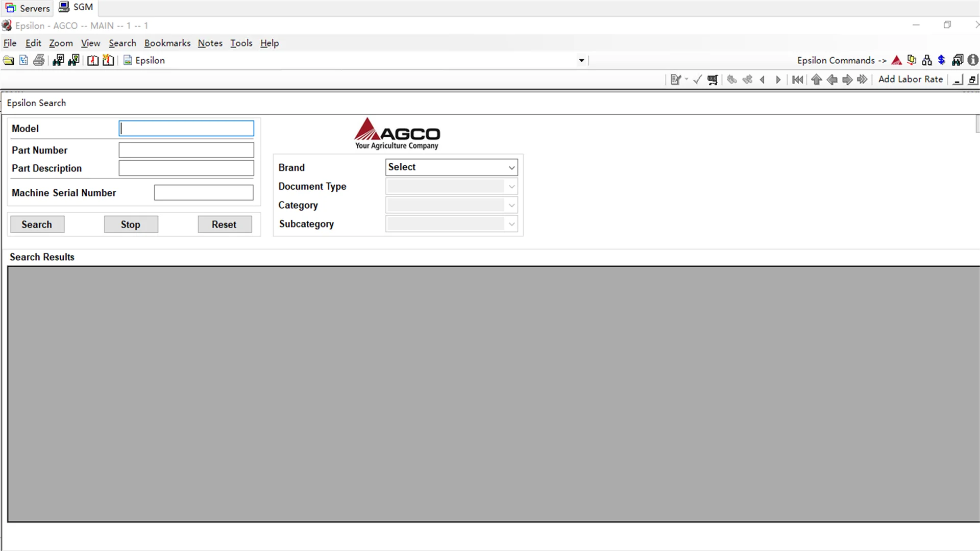The width and height of the screenshot is (980, 551).
Task: Click the red AGCO triangle command icon
Action: click(x=897, y=60)
